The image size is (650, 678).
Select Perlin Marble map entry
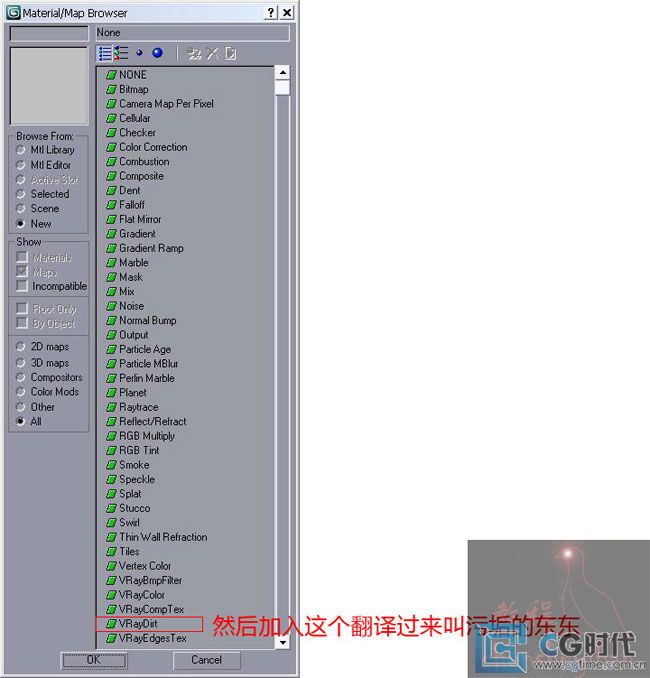[147, 378]
